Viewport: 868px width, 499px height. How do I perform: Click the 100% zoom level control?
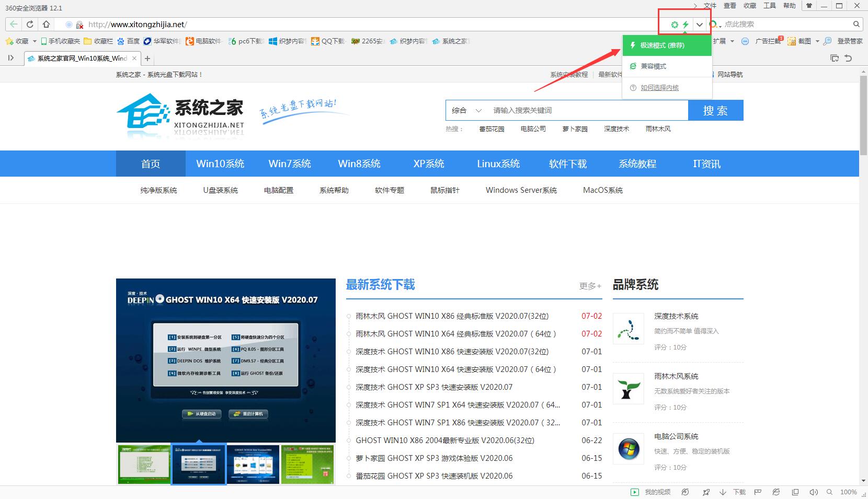848,492
